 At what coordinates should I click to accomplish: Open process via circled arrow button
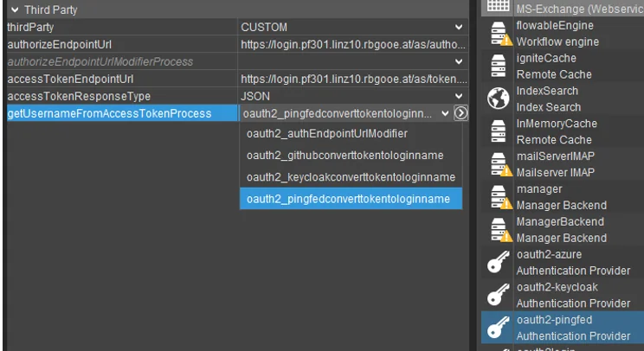pos(460,113)
